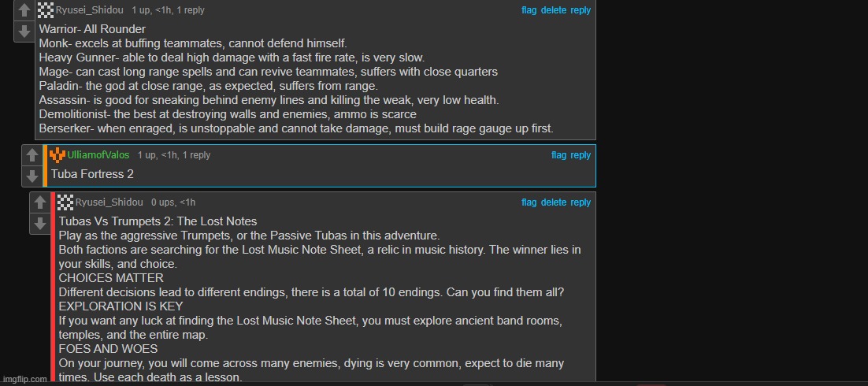
Task: Flag the Tubas Vs Trumpets comment
Action: click(529, 202)
